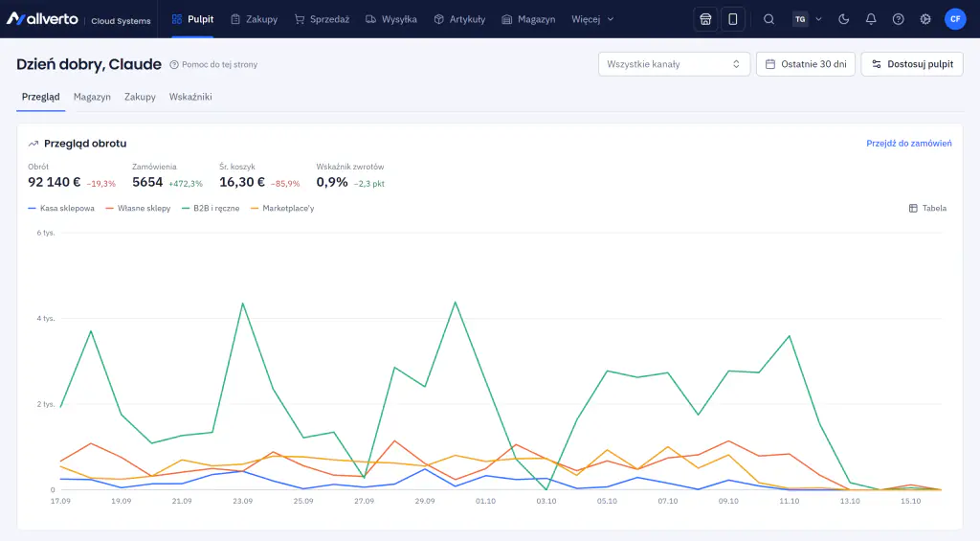Select the Przegląd tab
Screen dimensions: 980x541
click(40, 97)
